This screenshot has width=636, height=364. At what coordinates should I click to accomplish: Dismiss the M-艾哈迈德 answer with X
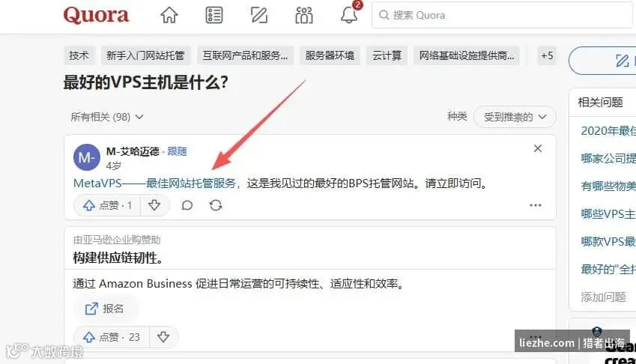[x=538, y=148]
